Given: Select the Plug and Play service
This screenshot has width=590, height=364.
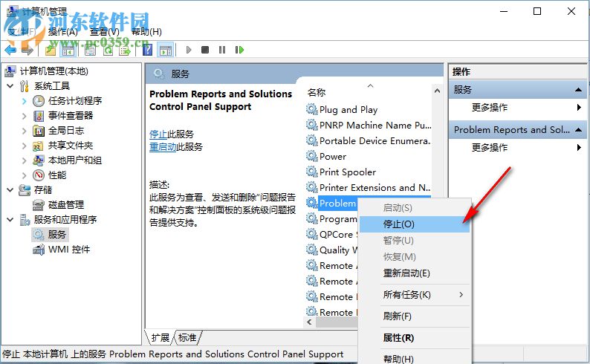Looking at the screenshot, I should coord(349,110).
